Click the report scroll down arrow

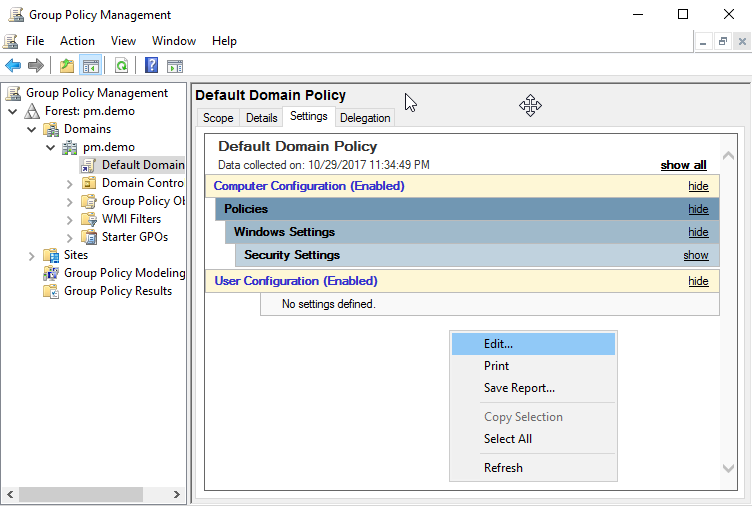[728, 468]
